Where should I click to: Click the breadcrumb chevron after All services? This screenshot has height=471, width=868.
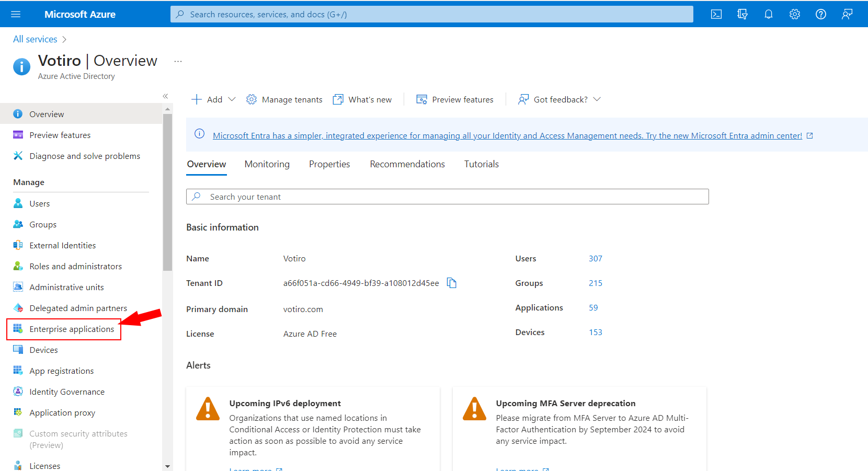(64, 39)
